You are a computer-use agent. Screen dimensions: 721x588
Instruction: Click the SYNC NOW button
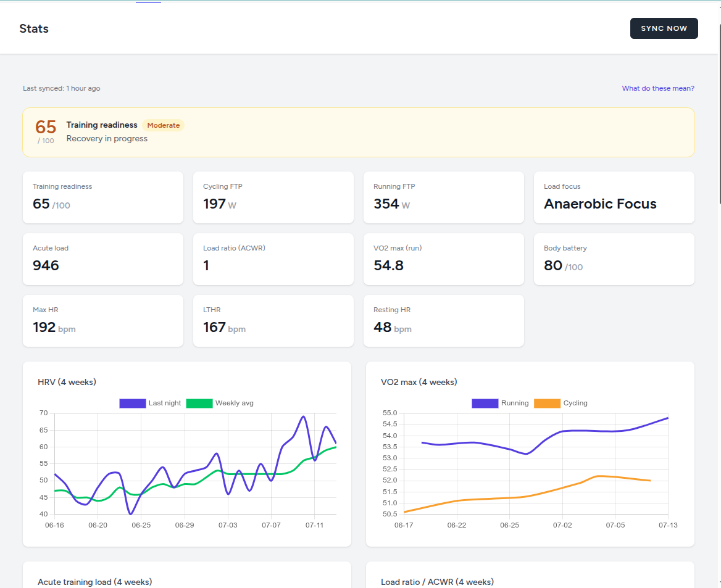(664, 28)
